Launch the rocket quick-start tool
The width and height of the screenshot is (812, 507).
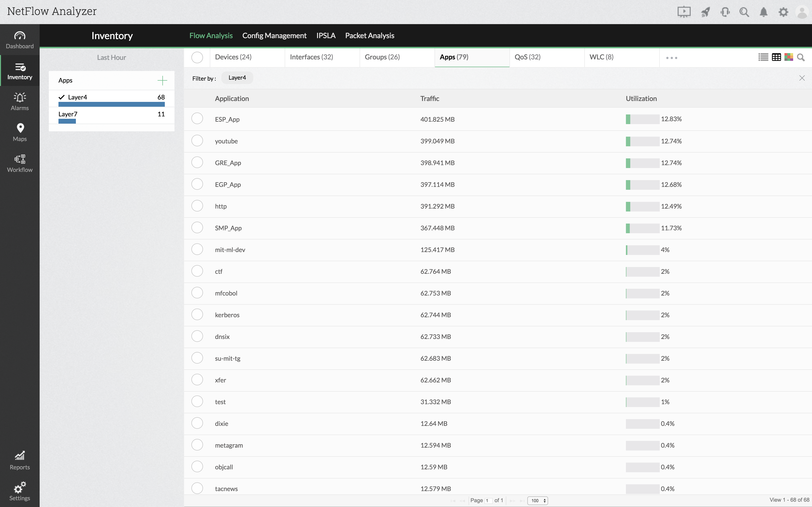pos(705,12)
